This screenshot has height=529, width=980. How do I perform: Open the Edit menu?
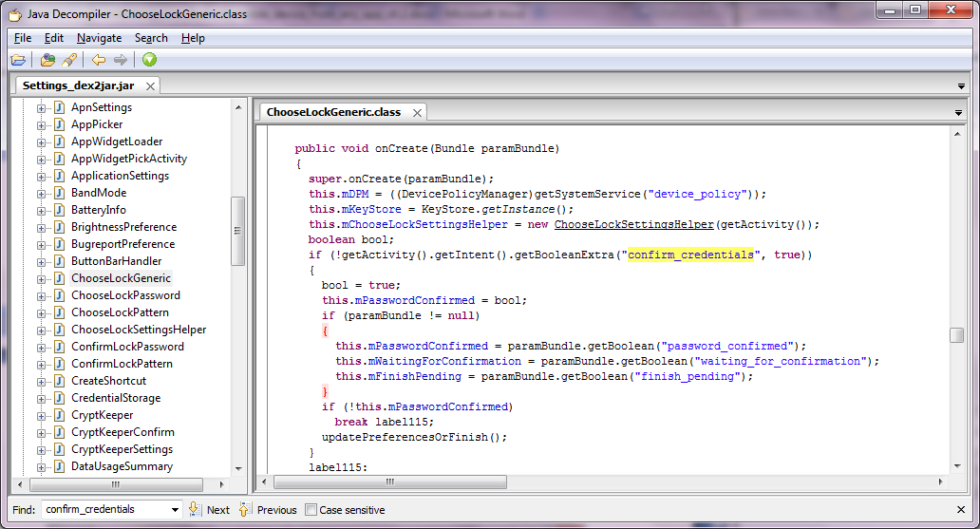(x=54, y=38)
